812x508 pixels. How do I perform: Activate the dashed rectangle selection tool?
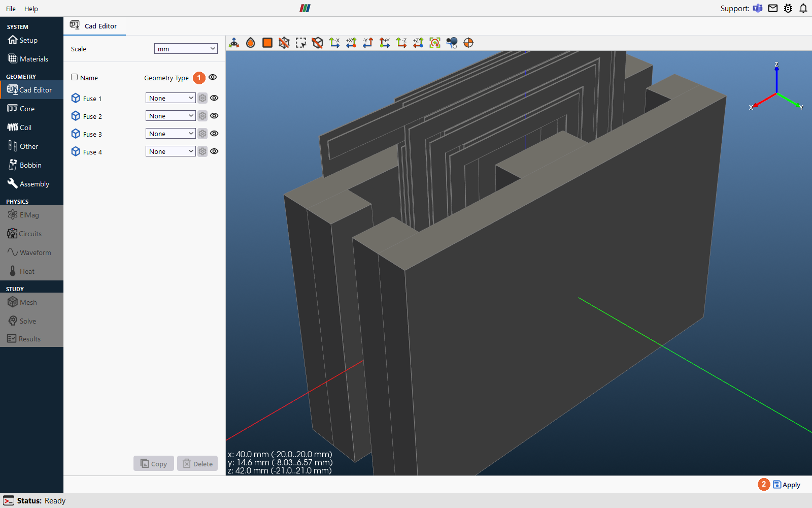[301, 43]
